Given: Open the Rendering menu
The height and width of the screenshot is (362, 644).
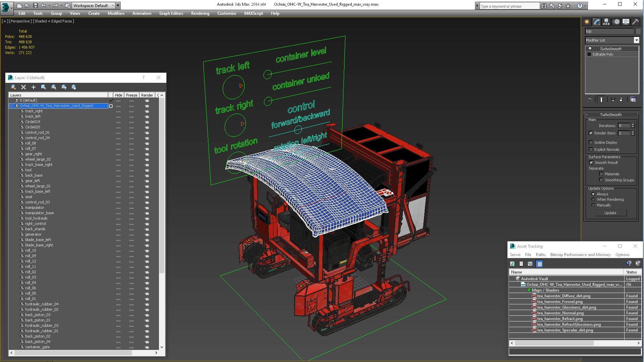Looking at the screenshot, I should [x=200, y=13].
